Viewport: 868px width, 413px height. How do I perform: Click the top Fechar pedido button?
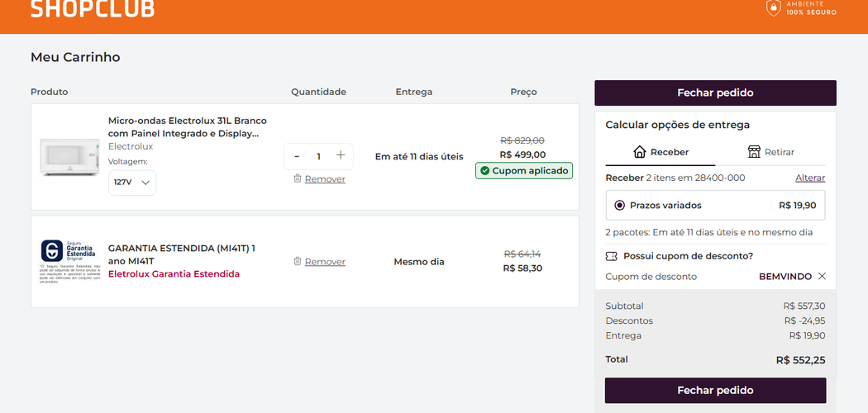click(715, 93)
